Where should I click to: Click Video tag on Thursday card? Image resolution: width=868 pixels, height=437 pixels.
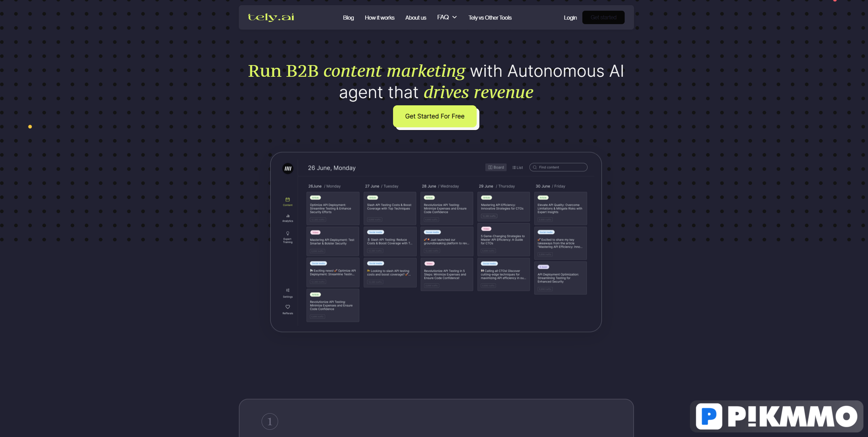(486, 229)
